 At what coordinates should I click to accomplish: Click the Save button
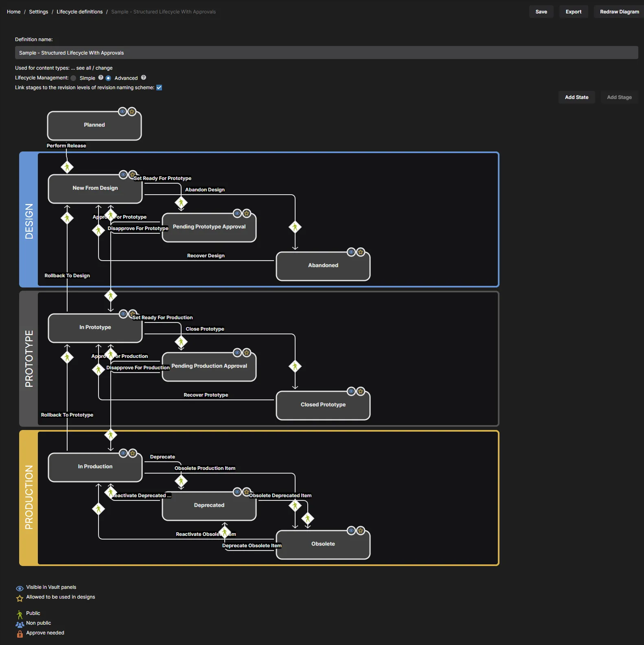tap(541, 12)
